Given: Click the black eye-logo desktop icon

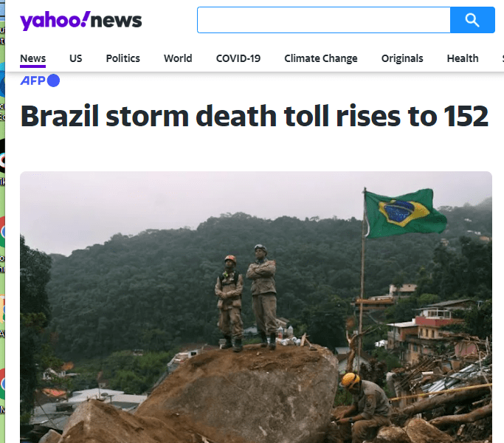Looking at the screenshot, I should [2, 157].
